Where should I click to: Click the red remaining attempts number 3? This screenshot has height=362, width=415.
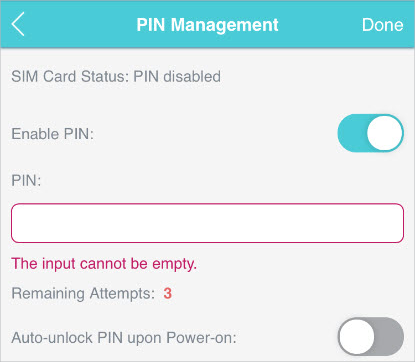pyautogui.click(x=167, y=294)
